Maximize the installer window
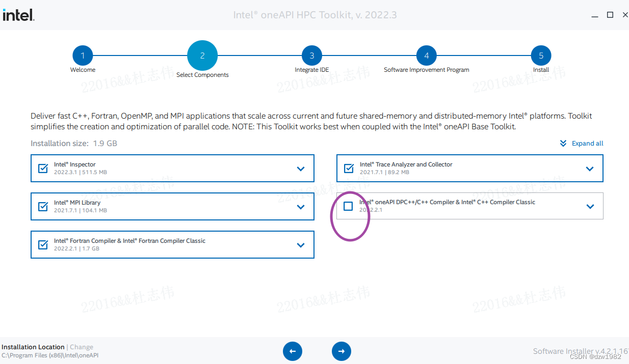 [610, 15]
